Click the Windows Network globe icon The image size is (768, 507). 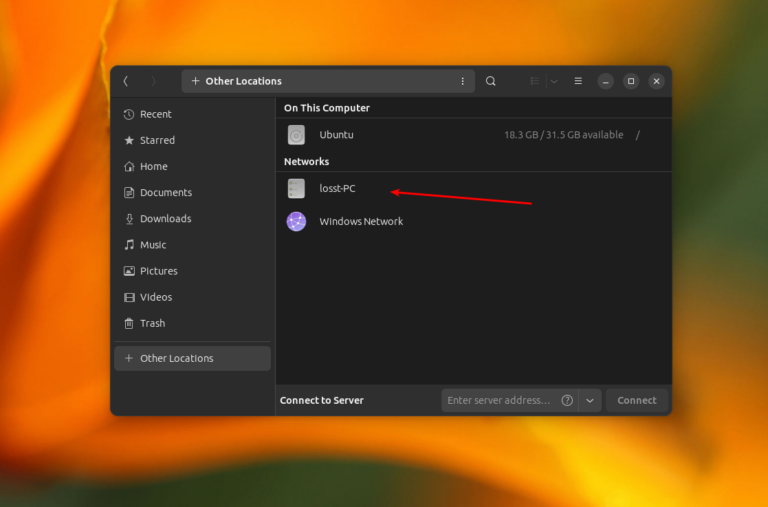pos(296,221)
